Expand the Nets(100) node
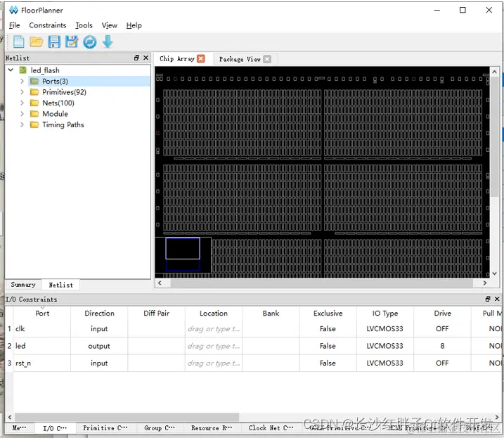 pyautogui.click(x=22, y=103)
